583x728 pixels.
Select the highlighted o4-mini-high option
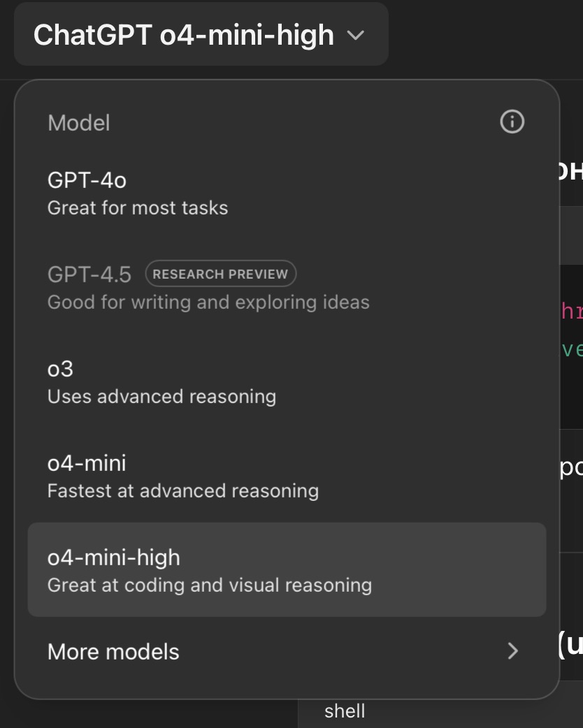(x=287, y=569)
